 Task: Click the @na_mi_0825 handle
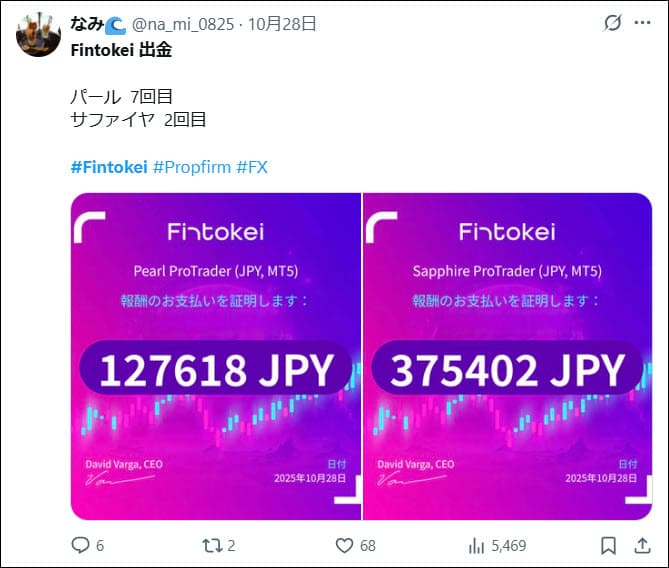point(183,24)
